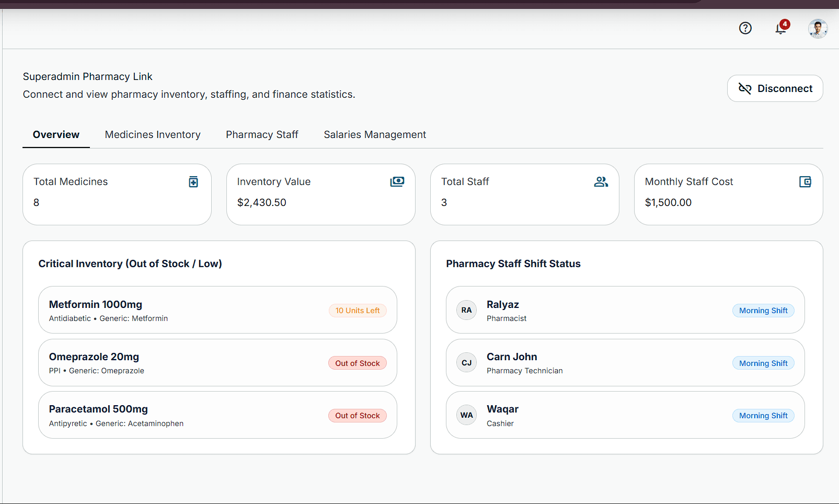Click the RA initials avatar for Ralyaz
Screen dimensions: 839x504
coord(466,310)
